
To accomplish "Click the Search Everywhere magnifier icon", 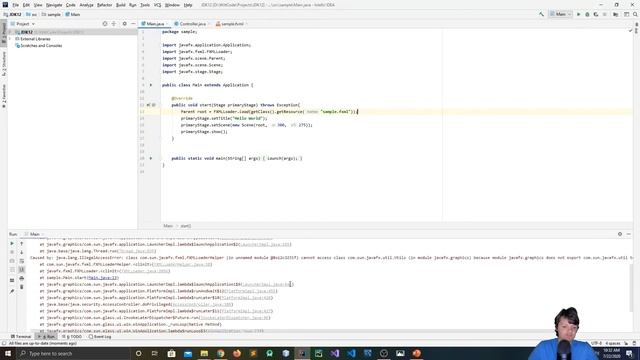I will tap(635, 14).
